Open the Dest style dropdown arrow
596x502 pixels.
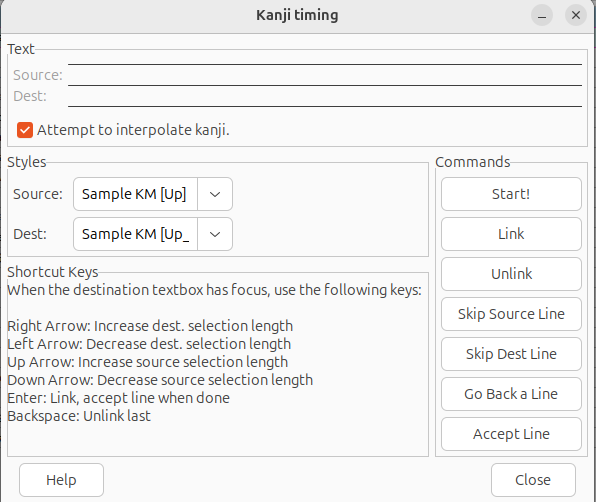(215, 234)
